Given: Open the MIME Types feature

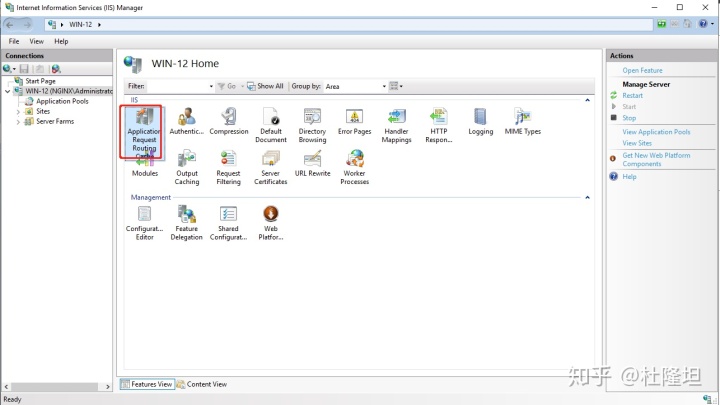Looking at the screenshot, I should pyautogui.click(x=523, y=121).
